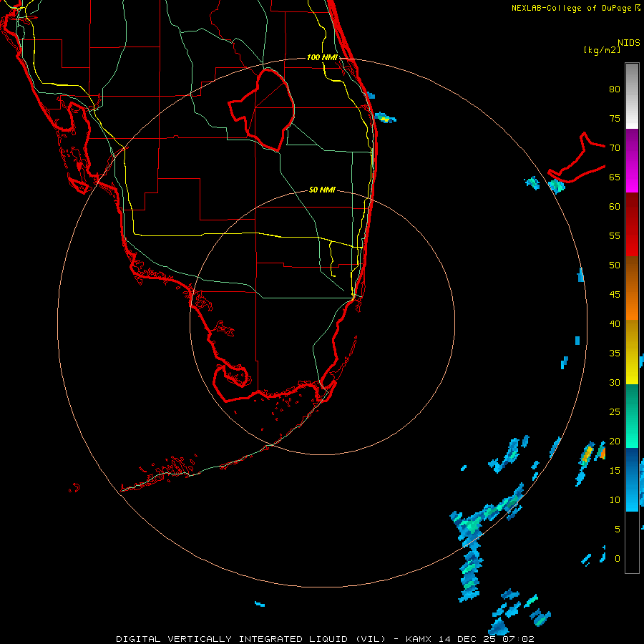Click the scale value 70
Viewport: 644px width, 644px height.
pos(615,148)
